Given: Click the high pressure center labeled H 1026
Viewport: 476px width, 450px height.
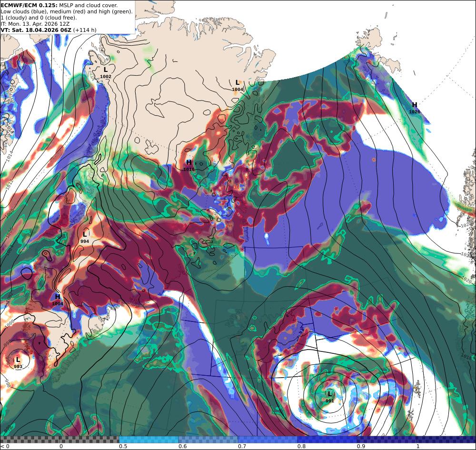Looking at the screenshot, I should 415,108.
